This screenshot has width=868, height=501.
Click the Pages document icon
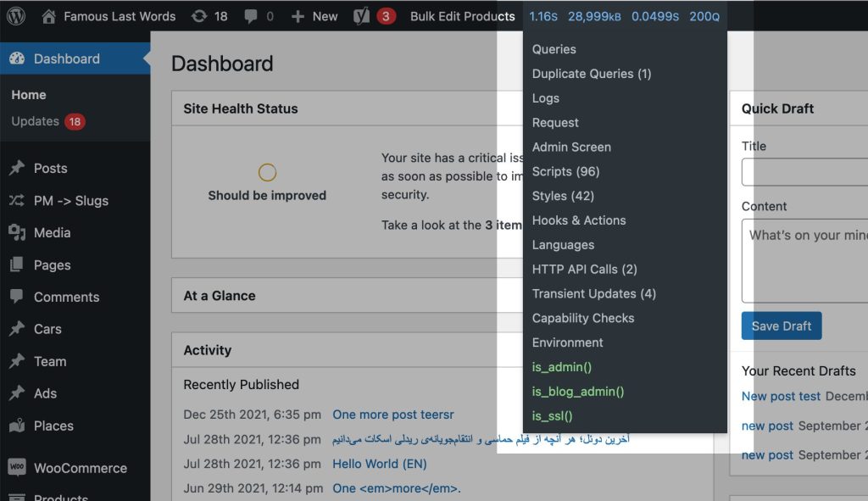pos(17,264)
